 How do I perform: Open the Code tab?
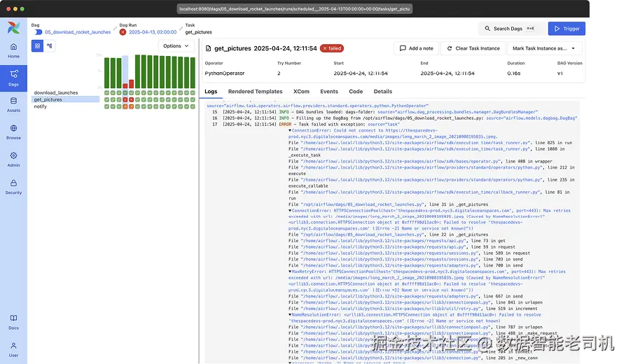(x=356, y=92)
